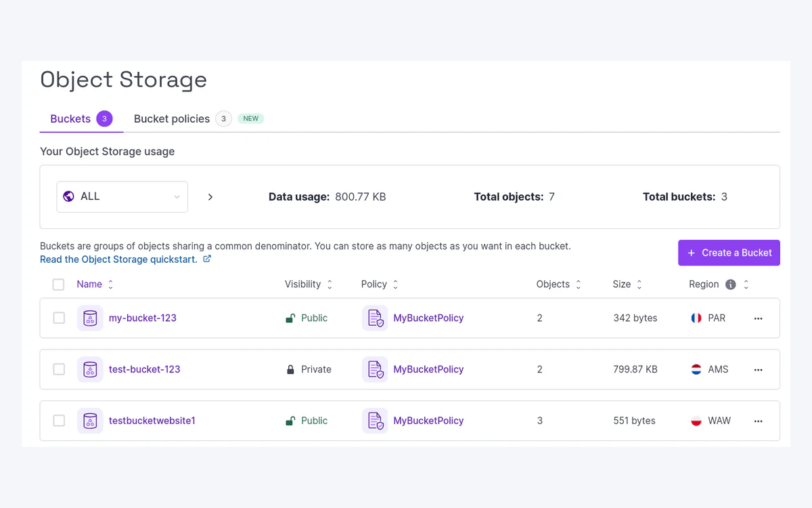Click bucket icon for testbucketwebsite1
Image resolution: width=812 pixels, height=508 pixels.
(x=90, y=421)
